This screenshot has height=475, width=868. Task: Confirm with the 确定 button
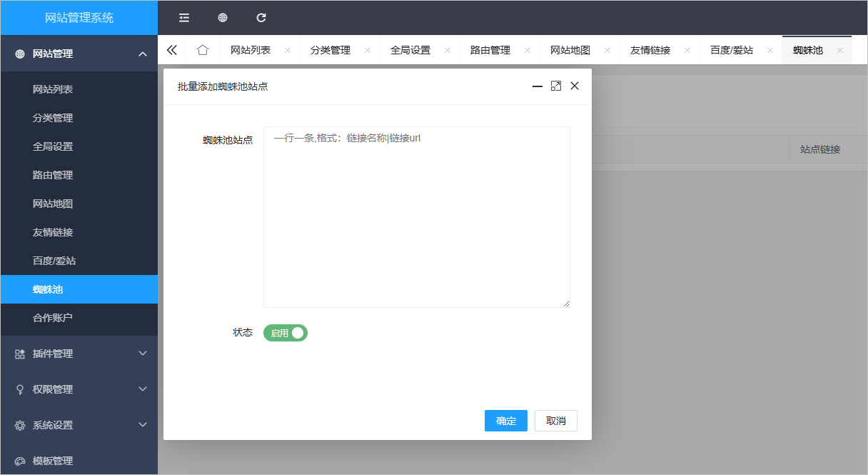(x=506, y=421)
